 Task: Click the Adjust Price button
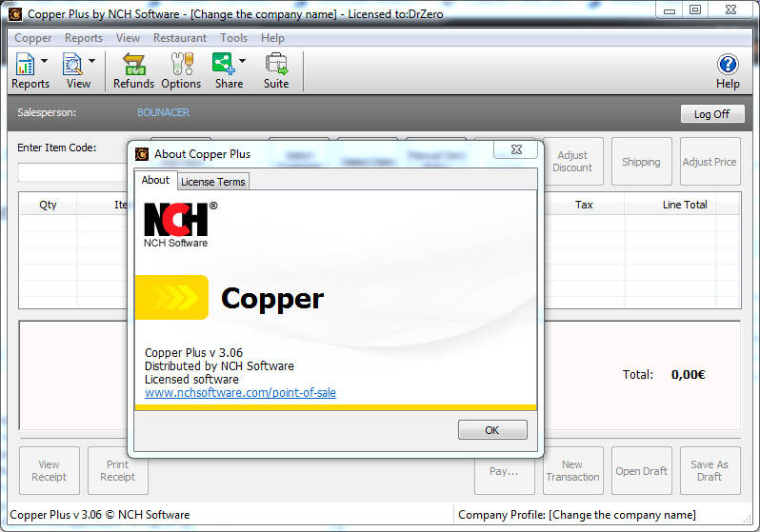[x=710, y=162]
